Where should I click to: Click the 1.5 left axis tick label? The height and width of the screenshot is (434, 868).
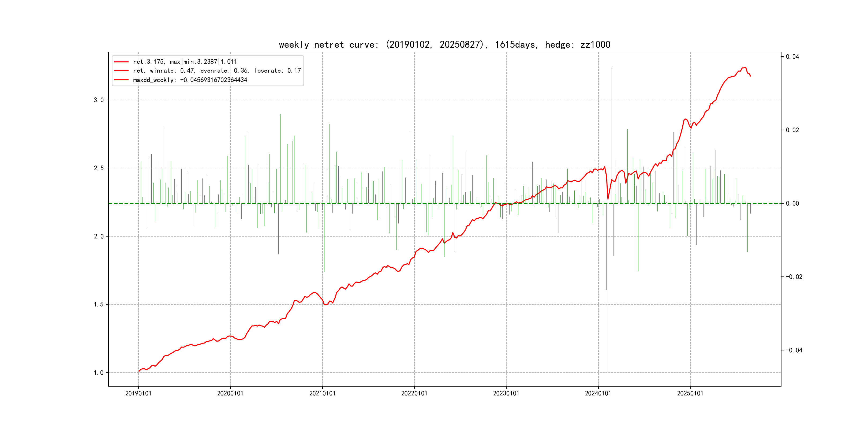[98, 305]
